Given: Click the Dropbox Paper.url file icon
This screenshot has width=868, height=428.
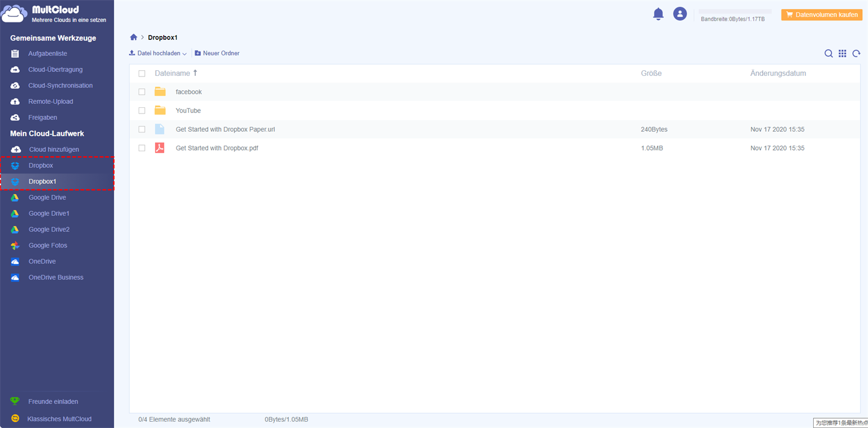Looking at the screenshot, I should [x=160, y=129].
